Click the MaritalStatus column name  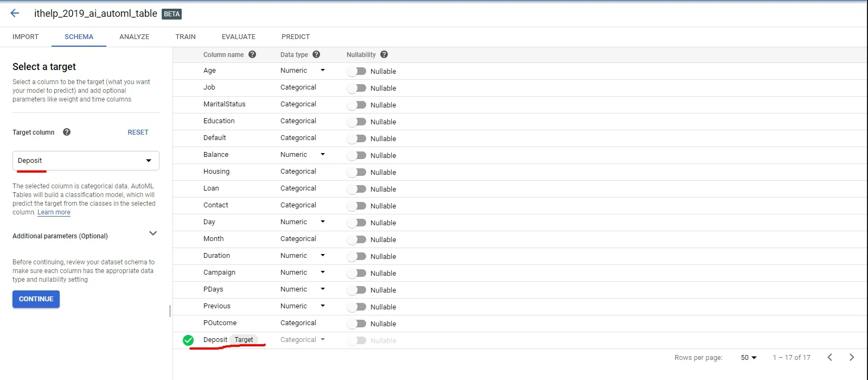(x=225, y=104)
